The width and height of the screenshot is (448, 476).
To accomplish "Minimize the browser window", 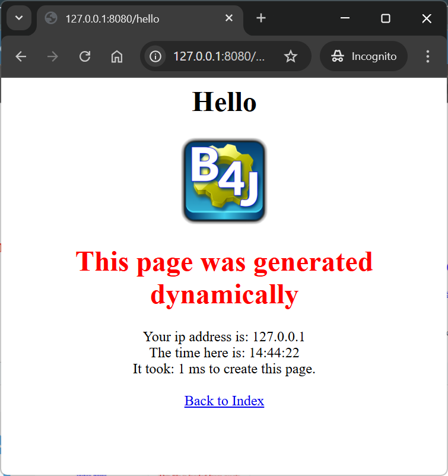I will click(x=345, y=18).
